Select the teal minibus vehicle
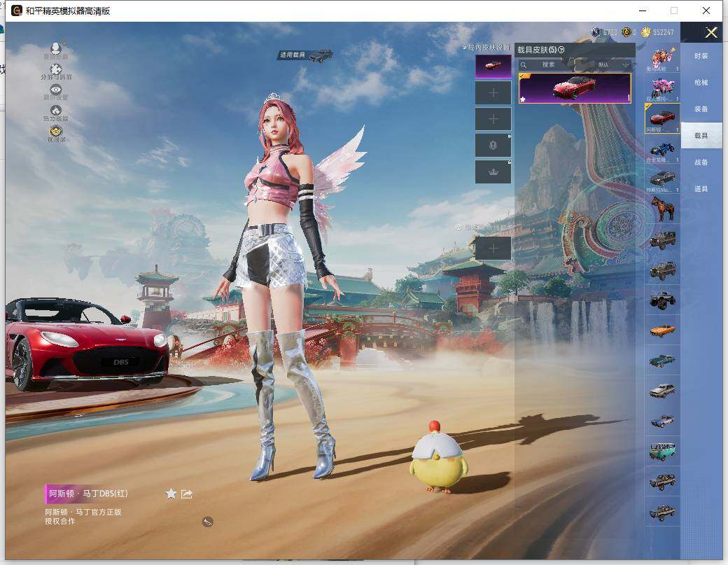728x565 pixels. tap(662, 452)
